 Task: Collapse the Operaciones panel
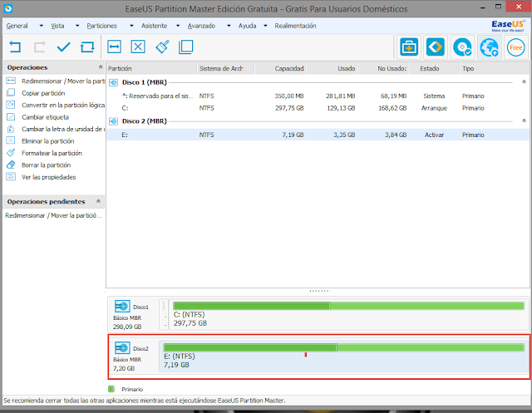click(101, 67)
